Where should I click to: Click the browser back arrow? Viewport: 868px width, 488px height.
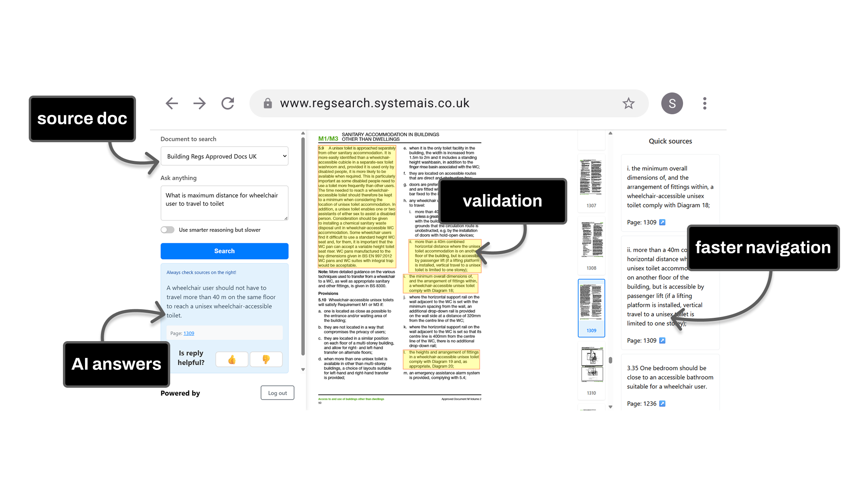pos(172,103)
